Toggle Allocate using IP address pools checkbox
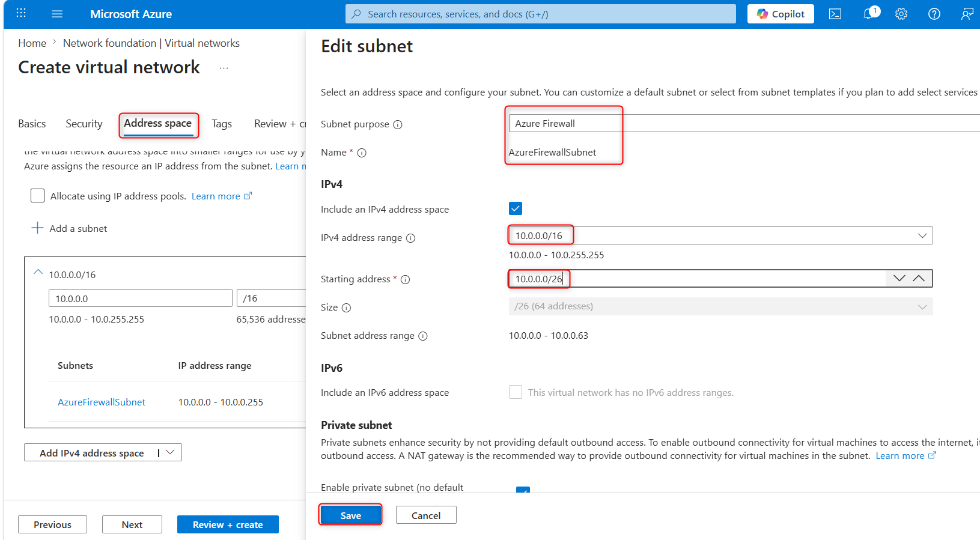 point(37,196)
